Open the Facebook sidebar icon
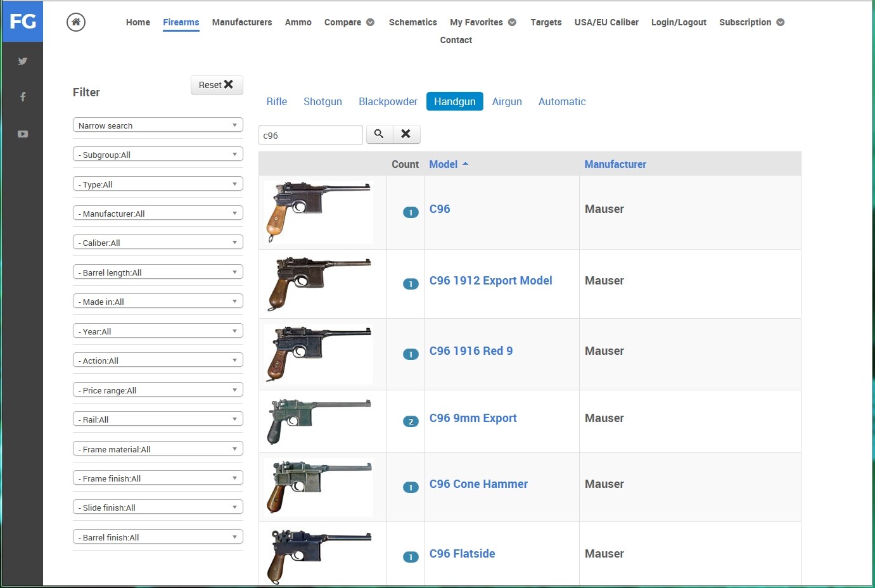875x588 pixels. (23, 96)
